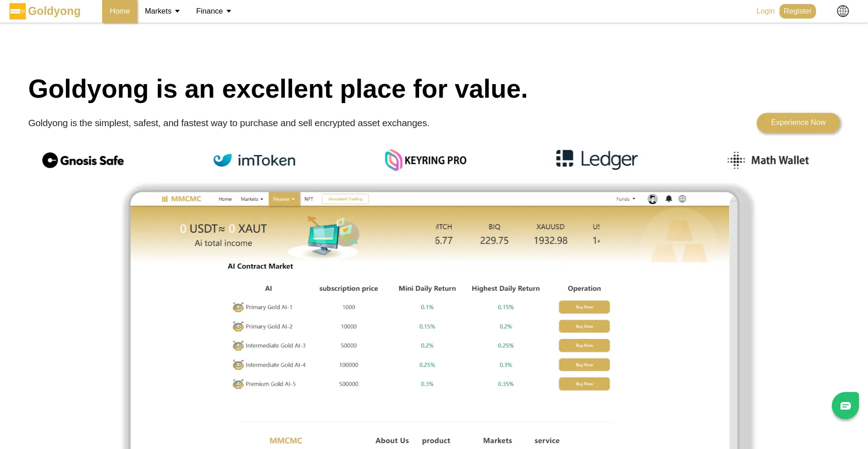Click the Gnosis Safe logo
This screenshot has width=868, height=449.
click(x=83, y=161)
